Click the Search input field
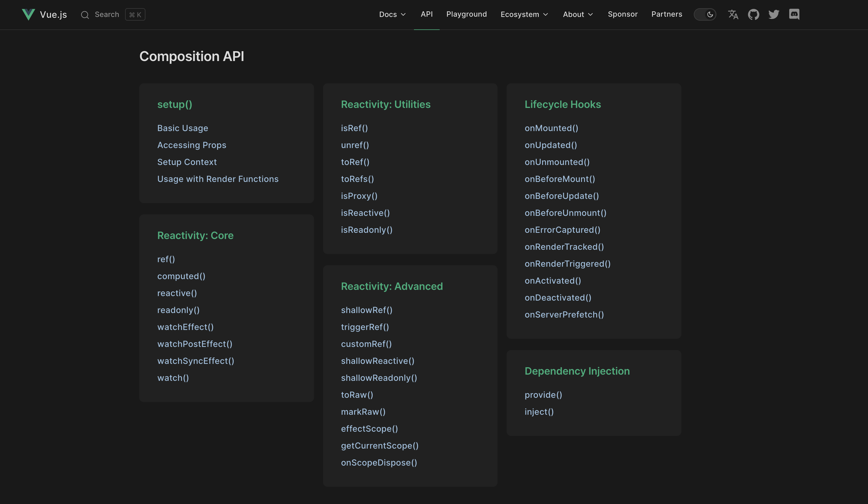Screen dimensions: 868x504 coord(107,14)
